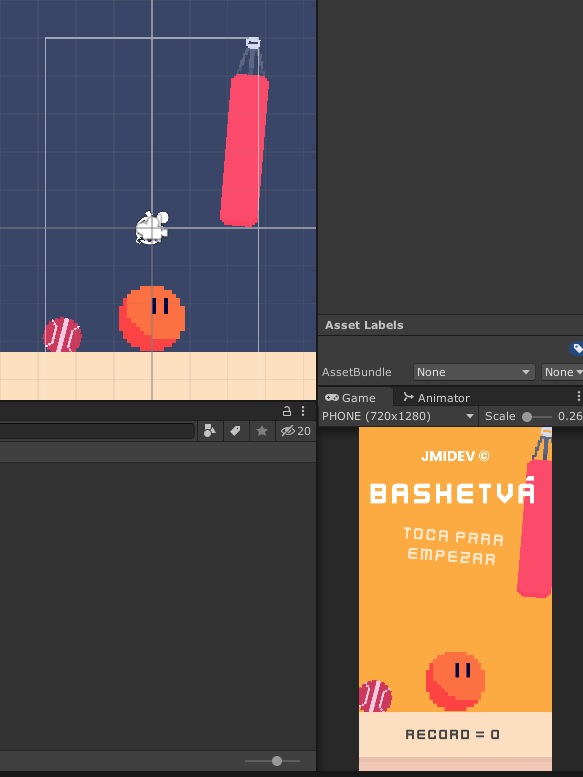Open the Search by Type filter
583x777 pixels.
[210, 431]
